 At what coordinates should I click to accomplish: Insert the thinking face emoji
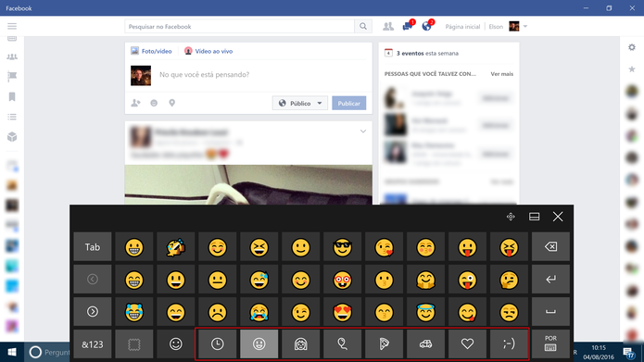[x=509, y=279]
